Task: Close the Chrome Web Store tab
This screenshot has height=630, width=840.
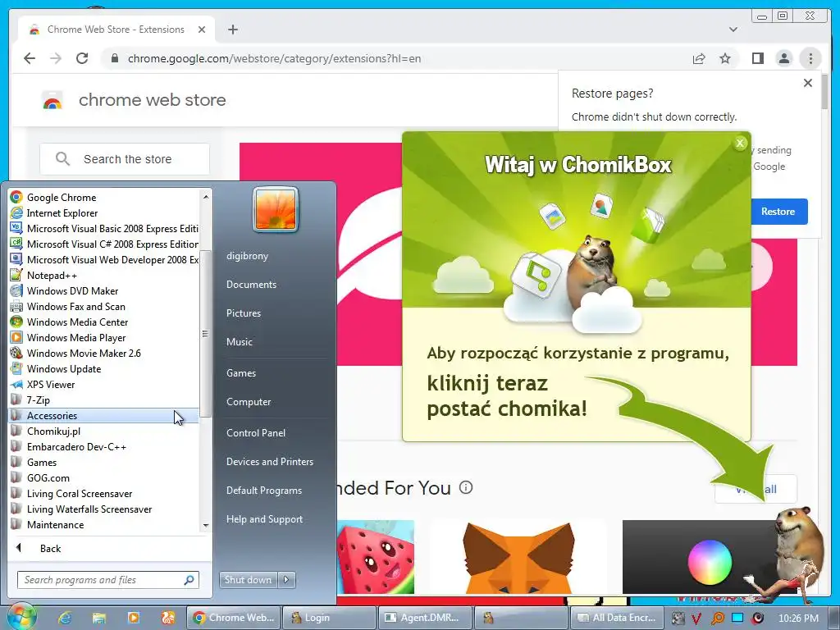Action: (202, 30)
